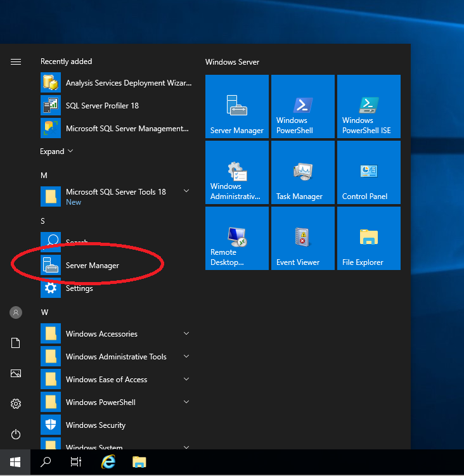Open Server Manager from the app list
Screen dimensions: 464x476
[x=117, y=266]
